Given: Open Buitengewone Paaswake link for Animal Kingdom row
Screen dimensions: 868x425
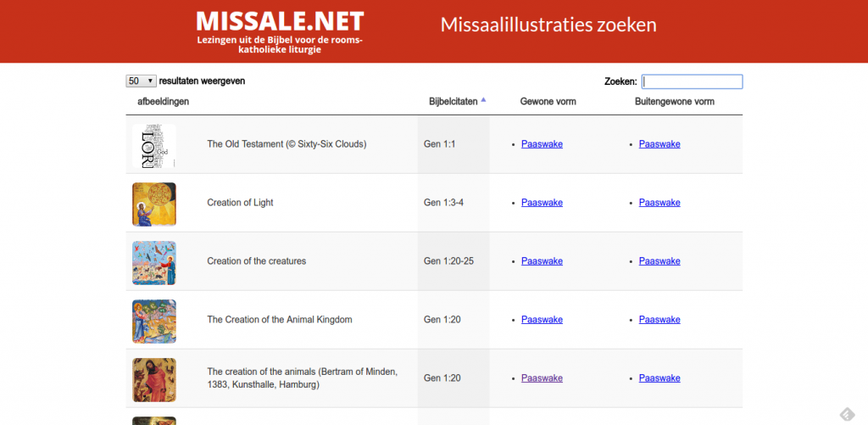Looking at the screenshot, I should click(x=659, y=320).
